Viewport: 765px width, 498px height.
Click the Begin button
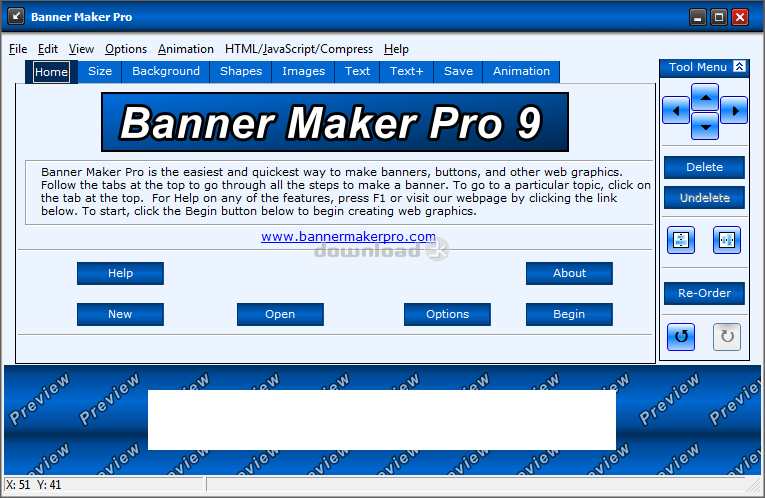569,314
